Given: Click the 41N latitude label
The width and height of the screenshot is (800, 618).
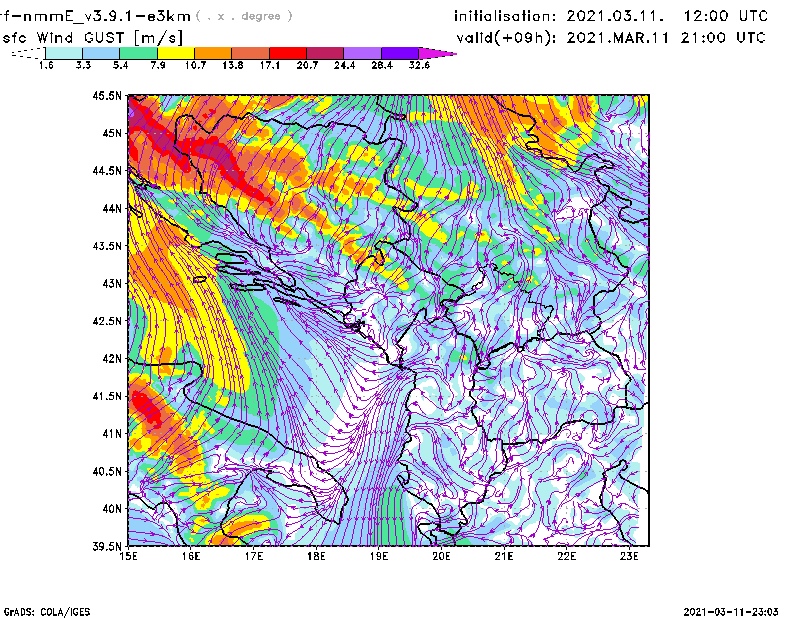Looking at the screenshot, I should tap(112, 434).
